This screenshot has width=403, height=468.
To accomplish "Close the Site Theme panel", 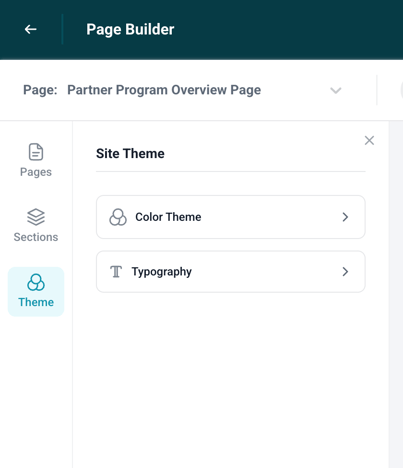I will 369,140.
